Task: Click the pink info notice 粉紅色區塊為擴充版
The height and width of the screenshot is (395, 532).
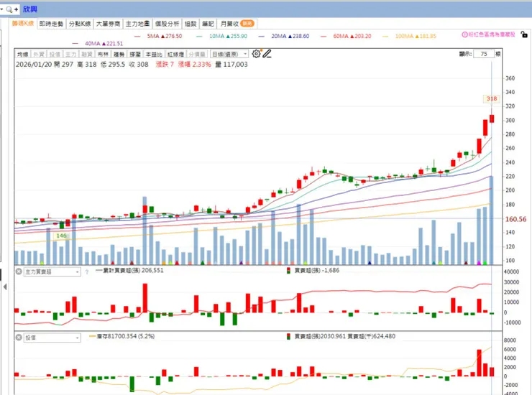Action: click(489, 34)
